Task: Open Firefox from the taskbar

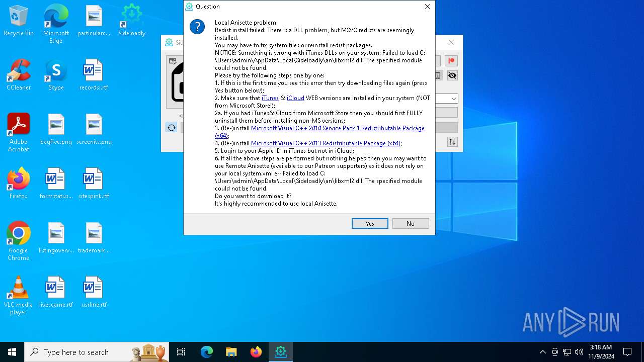Action: [x=256, y=352]
